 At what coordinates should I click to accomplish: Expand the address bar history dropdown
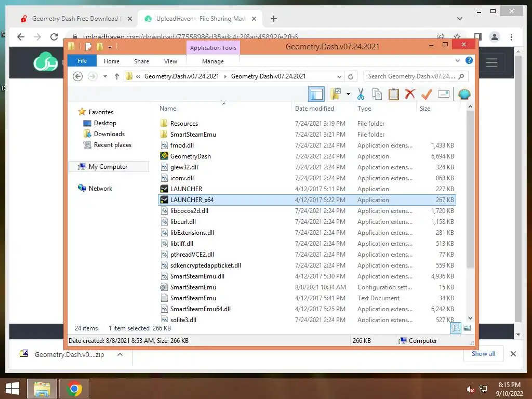pyautogui.click(x=339, y=76)
